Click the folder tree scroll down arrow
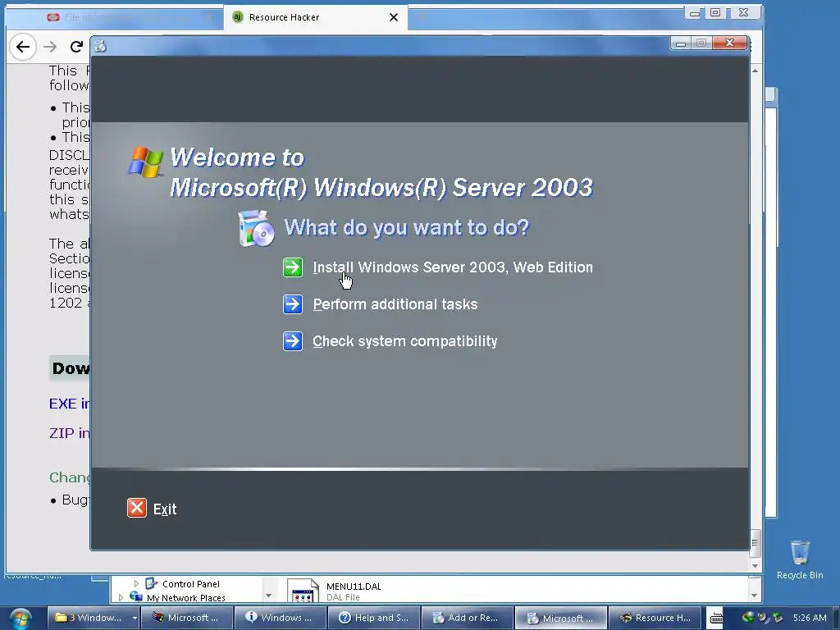This screenshot has width=840, height=630. pos(268,596)
